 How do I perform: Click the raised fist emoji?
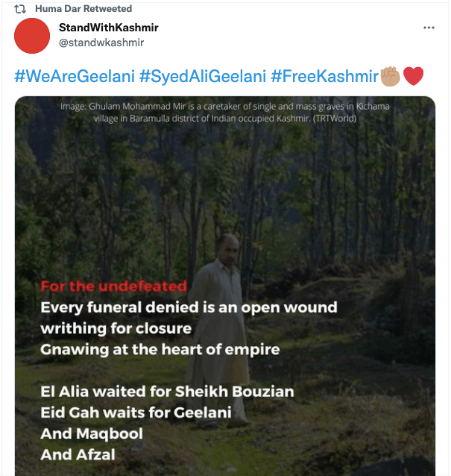(x=391, y=75)
